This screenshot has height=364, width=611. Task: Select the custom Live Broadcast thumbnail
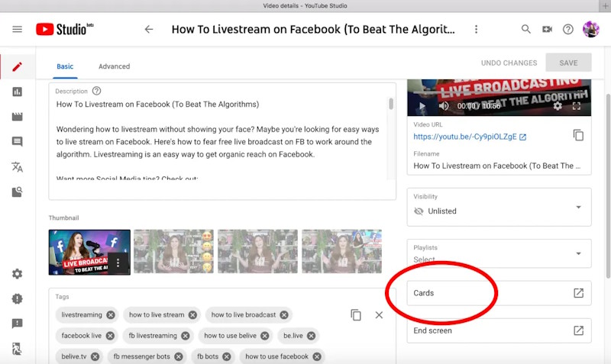89,253
